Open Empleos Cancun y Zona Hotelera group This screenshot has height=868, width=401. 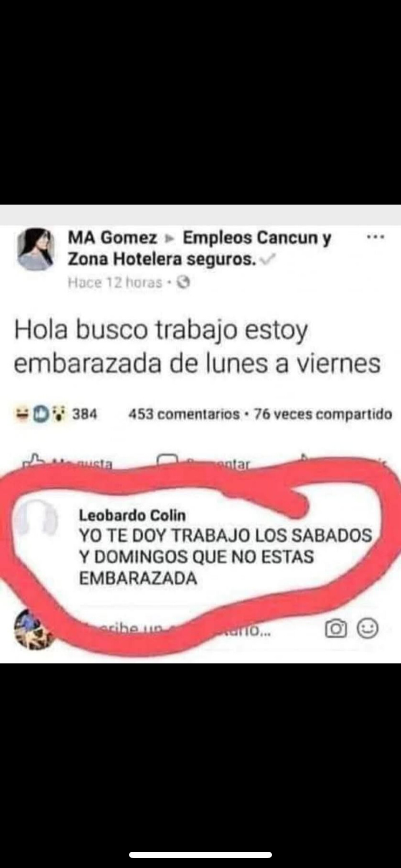pyautogui.click(x=199, y=248)
